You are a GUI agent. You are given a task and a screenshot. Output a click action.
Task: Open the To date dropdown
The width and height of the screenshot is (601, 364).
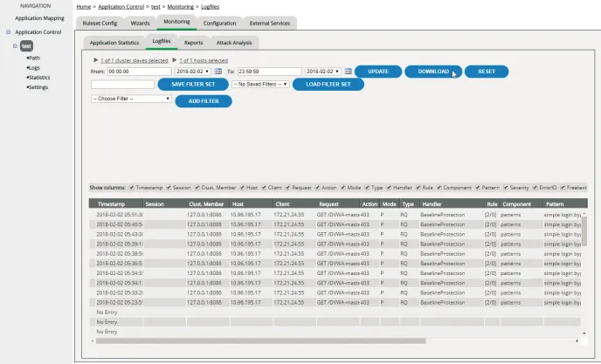pyautogui.click(x=322, y=72)
